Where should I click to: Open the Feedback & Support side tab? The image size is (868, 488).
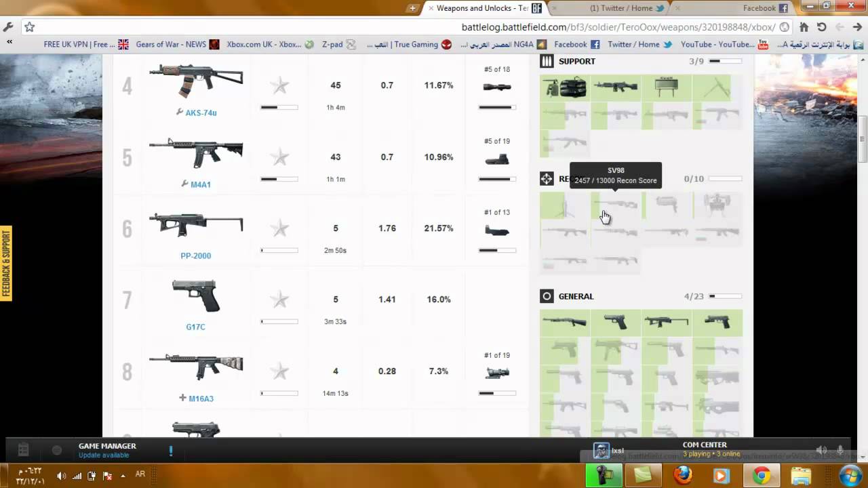pos(6,264)
